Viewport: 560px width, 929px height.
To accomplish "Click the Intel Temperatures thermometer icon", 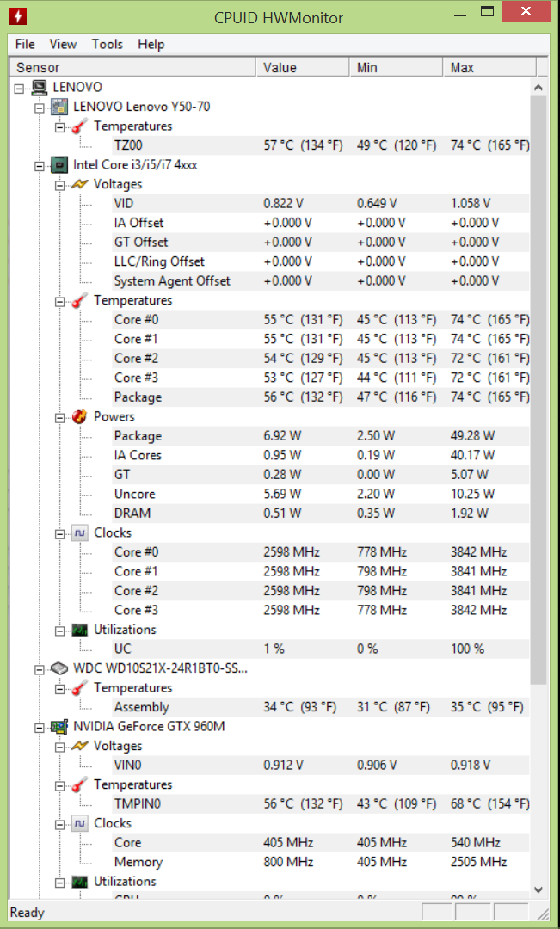I will [79, 300].
